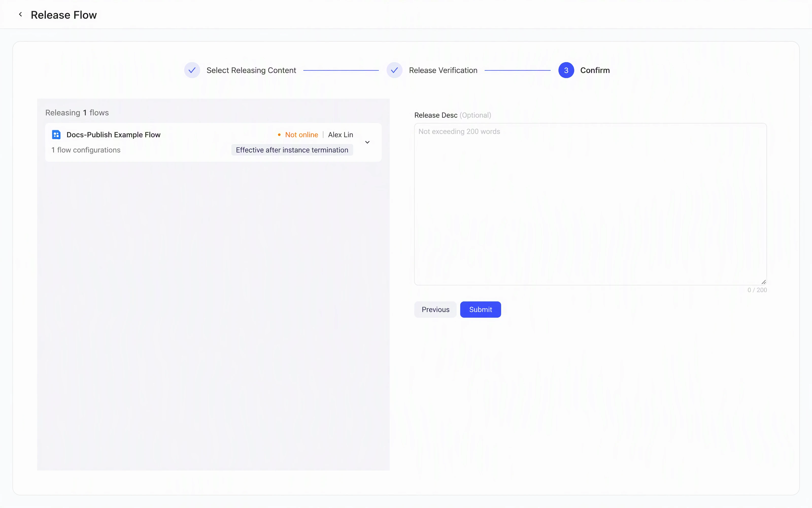Viewport: 812px width, 508px height.
Task: Click the Effective after instance termination tag
Action: coord(292,150)
